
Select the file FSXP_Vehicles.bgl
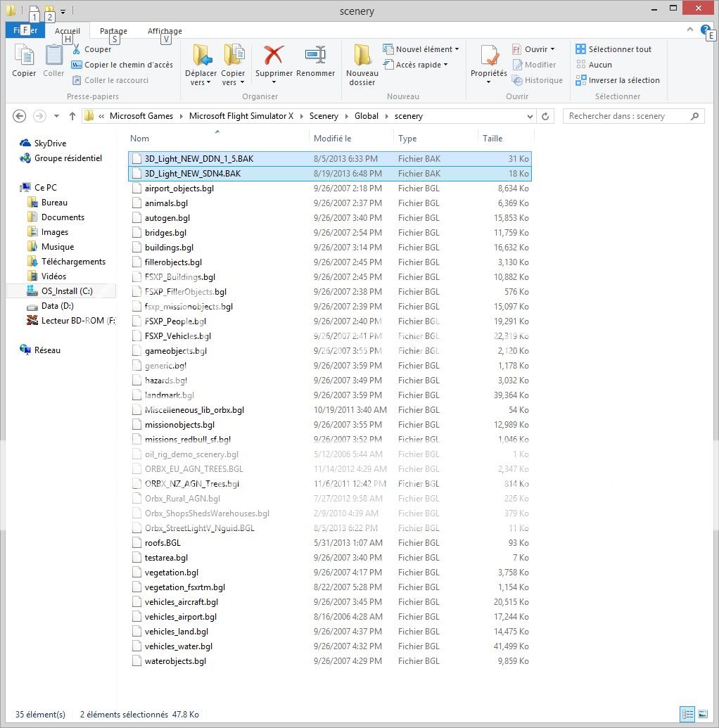tap(330, 336)
